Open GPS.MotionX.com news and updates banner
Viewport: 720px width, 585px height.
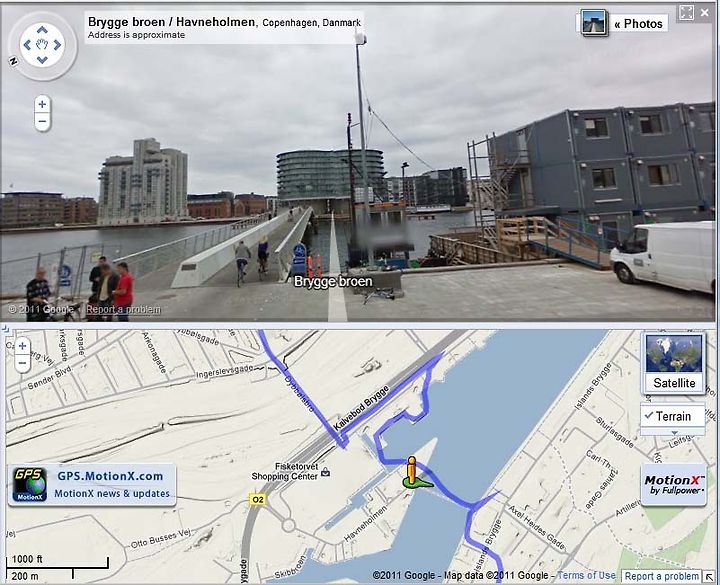[92, 485]
